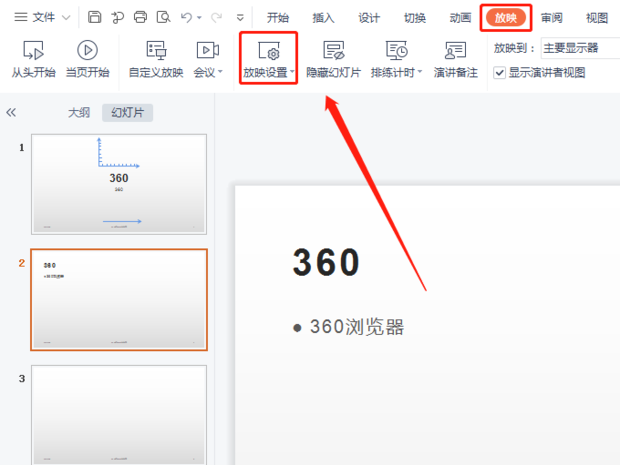Switch to the 设计 ribbon tab
This screenshot has height=465, width=620.
(369, 18)
